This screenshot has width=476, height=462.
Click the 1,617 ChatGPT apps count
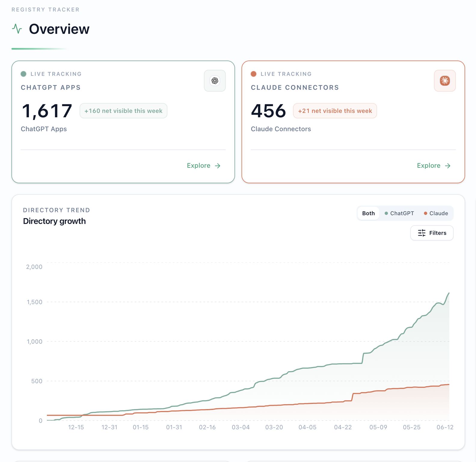click(x=47, y=111)
